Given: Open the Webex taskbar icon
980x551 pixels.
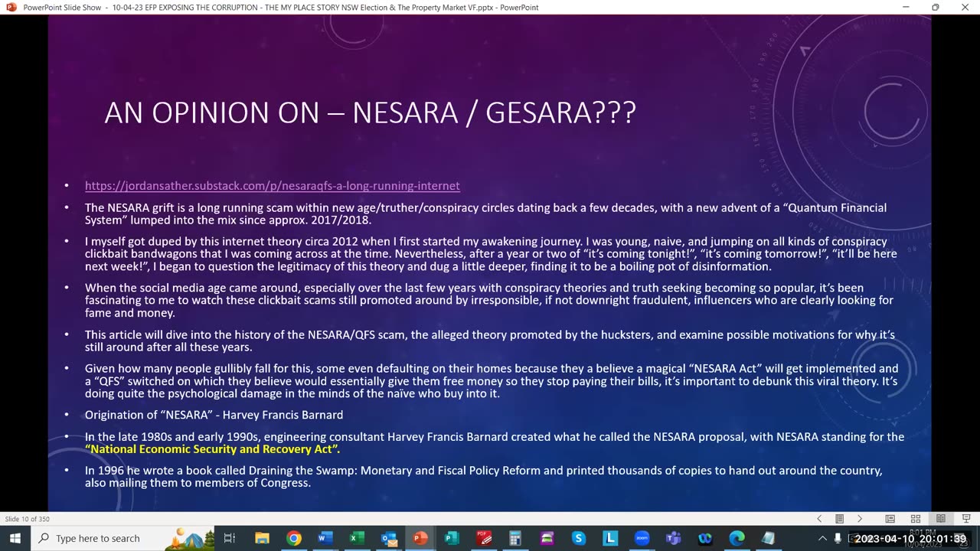Looking at the screenshot, I should pos(705,538).
